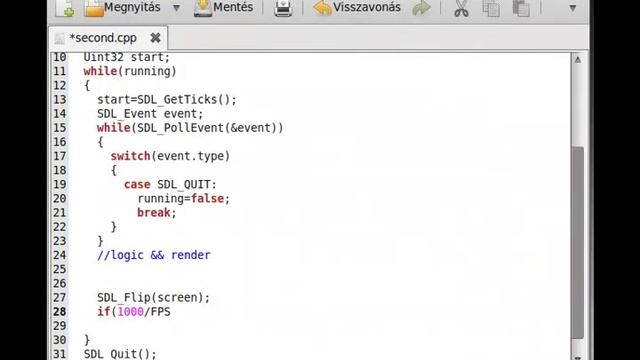Image resolution: width=640 pixels, height=360 pixels.
Task: Paste with the clipboard icon
Action: [521, 8]
